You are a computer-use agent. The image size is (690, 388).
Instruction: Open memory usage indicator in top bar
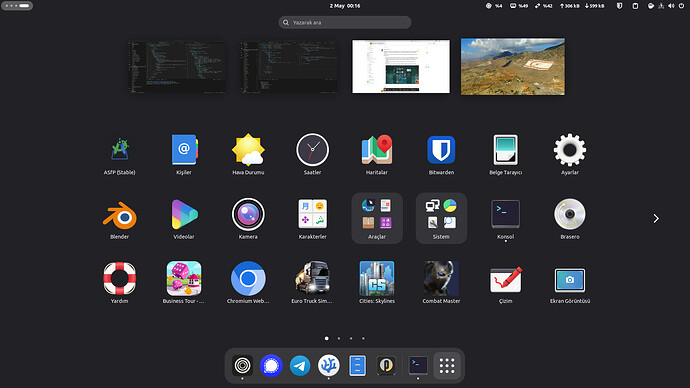tap(519, 6)
